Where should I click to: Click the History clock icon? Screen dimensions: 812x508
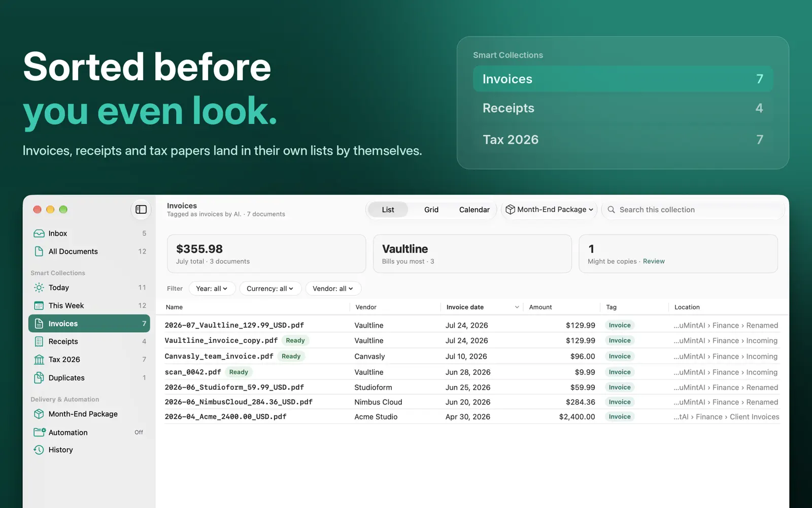[39, 450]
